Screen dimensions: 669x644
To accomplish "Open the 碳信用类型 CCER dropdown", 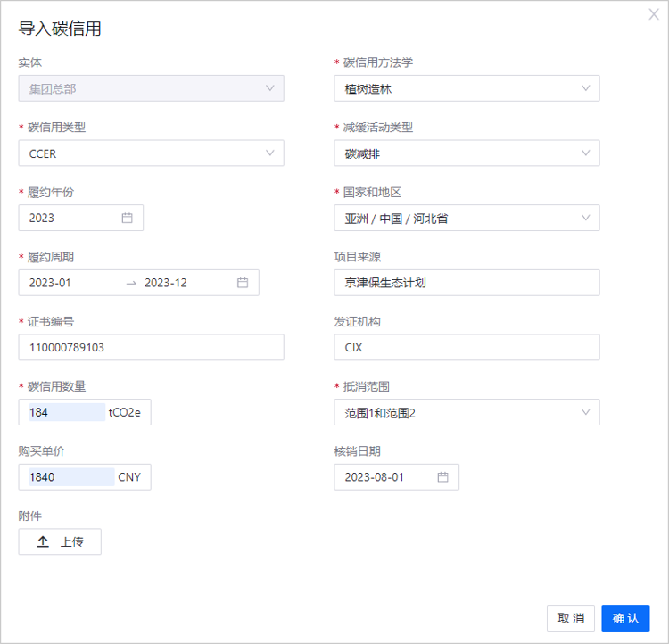I will 151,153.
